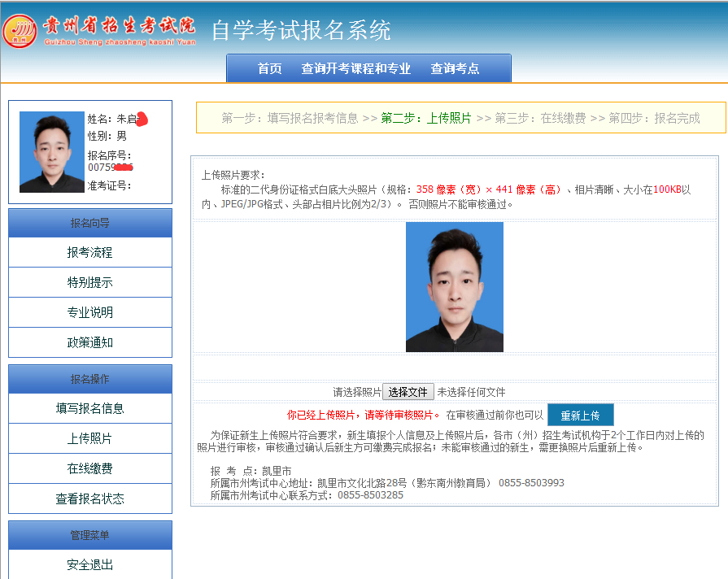Viewport: 728px width, 579px height.
Task: Go to the 首页 navigation item
Action: tap(269, 69)
